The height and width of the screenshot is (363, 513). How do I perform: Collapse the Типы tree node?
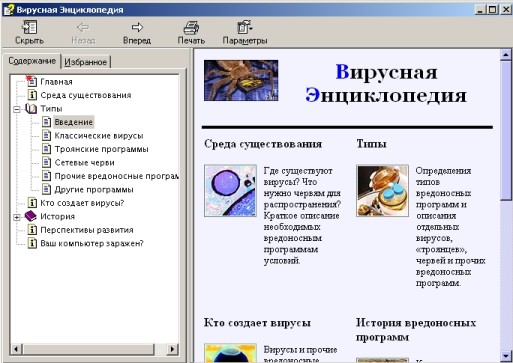[17, 109]
